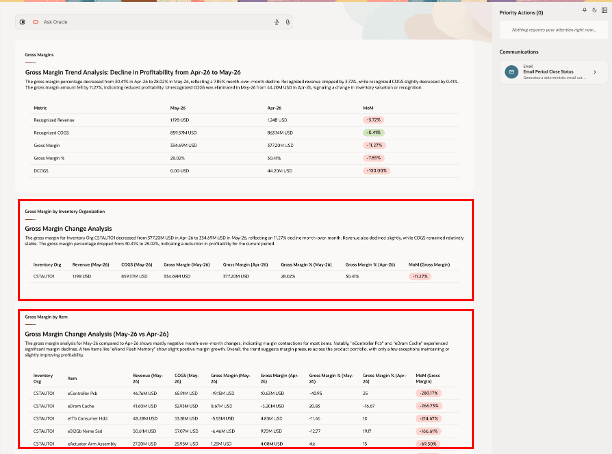Click the MoM badge in the eController Pcb row
The height and width of the screenshot is (454, 612).
click(429, 393)
